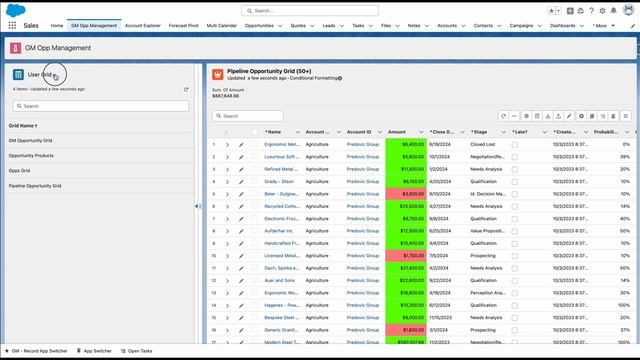Viewport: 640px width, 360px height.
Task: Open Predovic Group link in row 1
Action: (x=363, y=144)
